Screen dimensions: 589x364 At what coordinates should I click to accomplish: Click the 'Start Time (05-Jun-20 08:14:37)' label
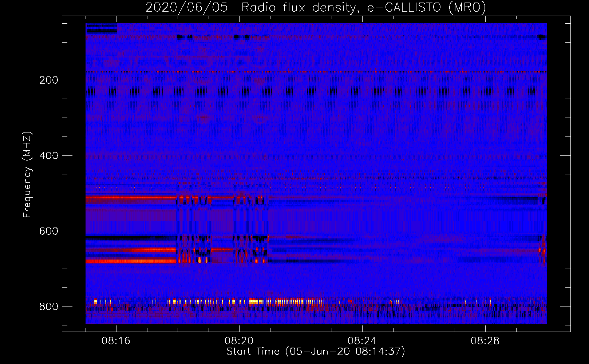tap(316, 352)
